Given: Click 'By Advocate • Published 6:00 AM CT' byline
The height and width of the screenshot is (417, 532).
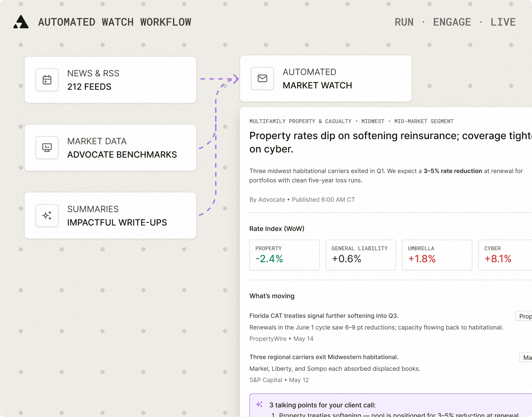Looking at the screenshot, I should (x=302, y=200).
